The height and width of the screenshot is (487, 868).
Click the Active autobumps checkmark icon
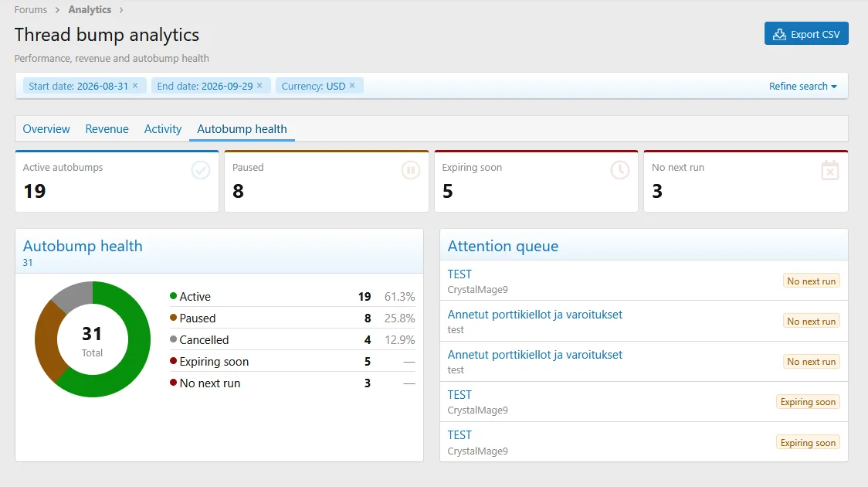pos(200,170)
